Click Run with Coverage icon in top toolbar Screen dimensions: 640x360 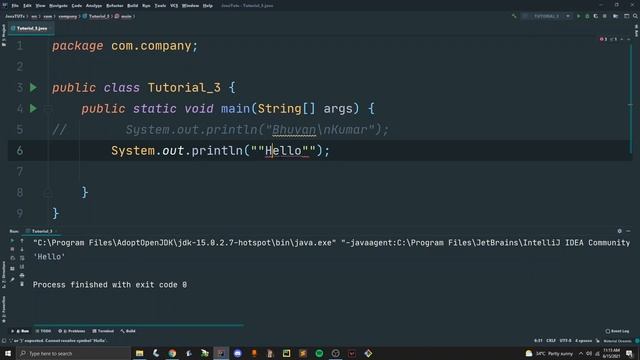point(596,16)
